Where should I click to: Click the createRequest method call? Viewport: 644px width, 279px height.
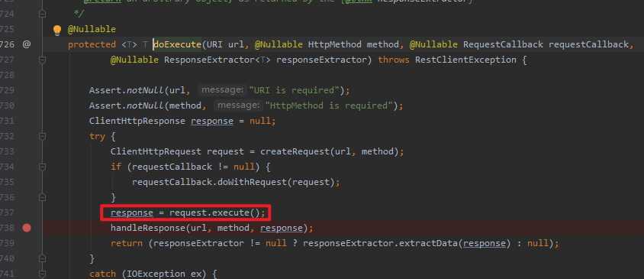click(x=295, y=151)
